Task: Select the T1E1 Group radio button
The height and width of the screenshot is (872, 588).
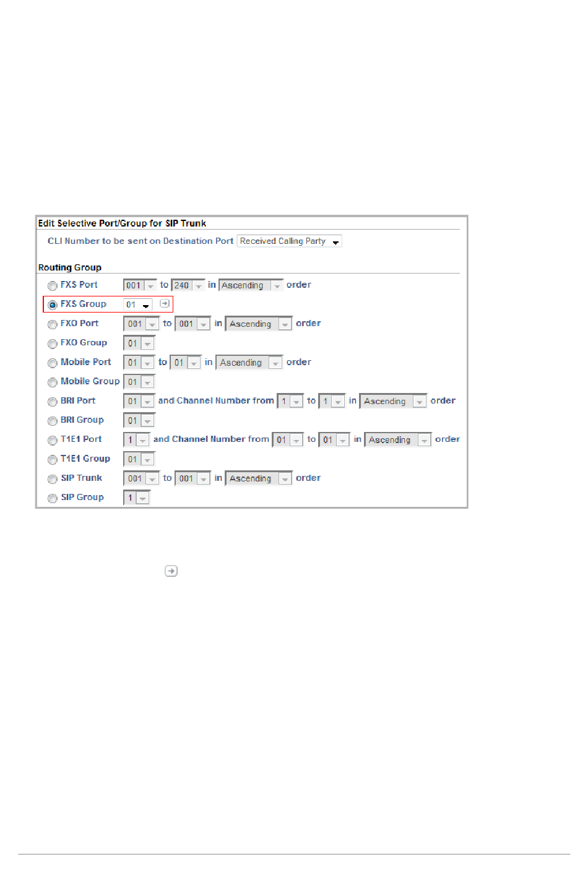Action: 53,460
